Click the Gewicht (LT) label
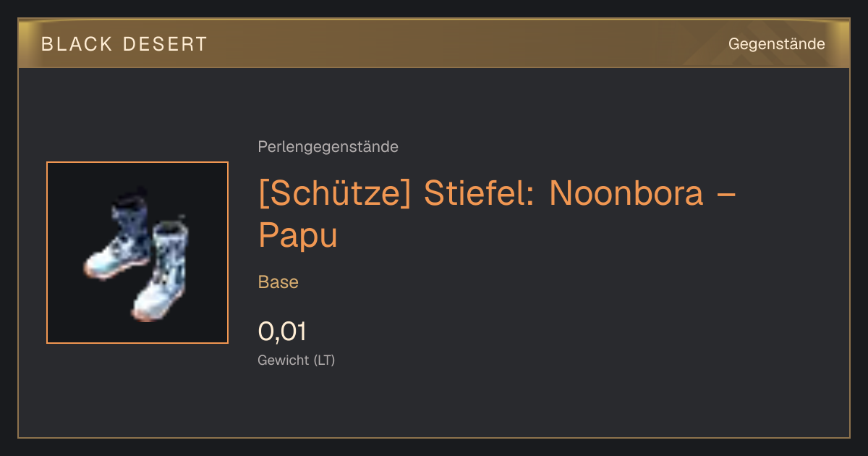Image resolution: width=868 pixels, height=456 pixels. [x=297, y=360]
